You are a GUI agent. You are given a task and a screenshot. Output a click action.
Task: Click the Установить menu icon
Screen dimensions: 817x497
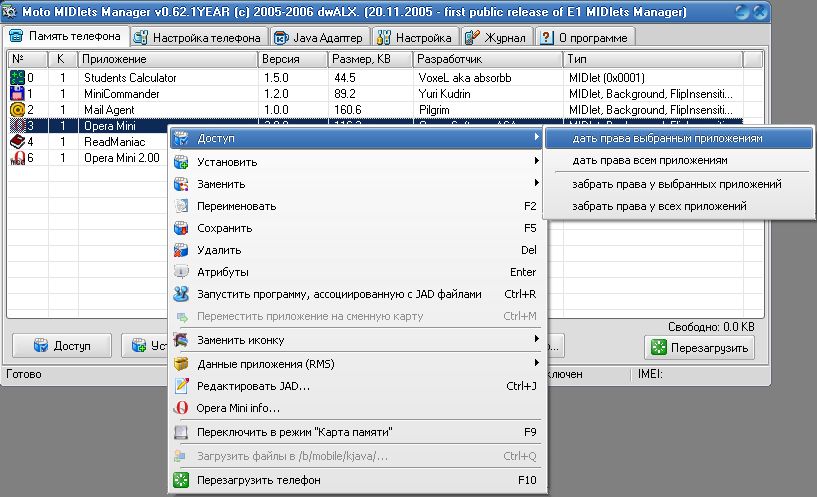point(181,162)
